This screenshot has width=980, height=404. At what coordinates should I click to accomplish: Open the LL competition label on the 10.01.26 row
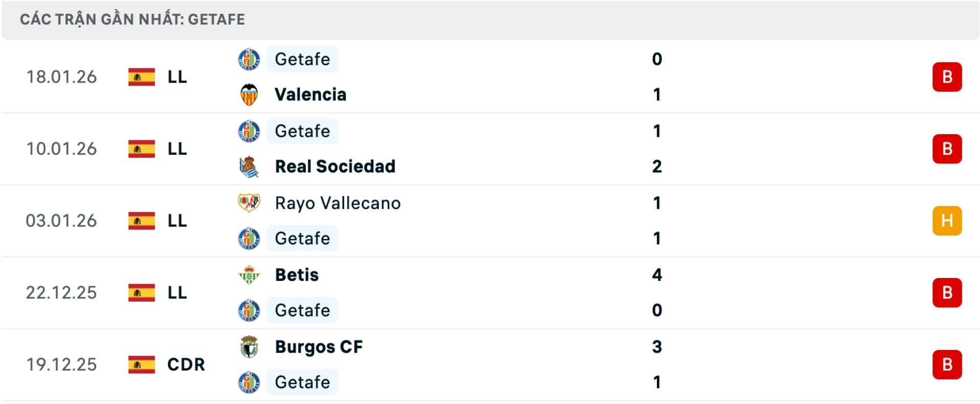(177, 149)
